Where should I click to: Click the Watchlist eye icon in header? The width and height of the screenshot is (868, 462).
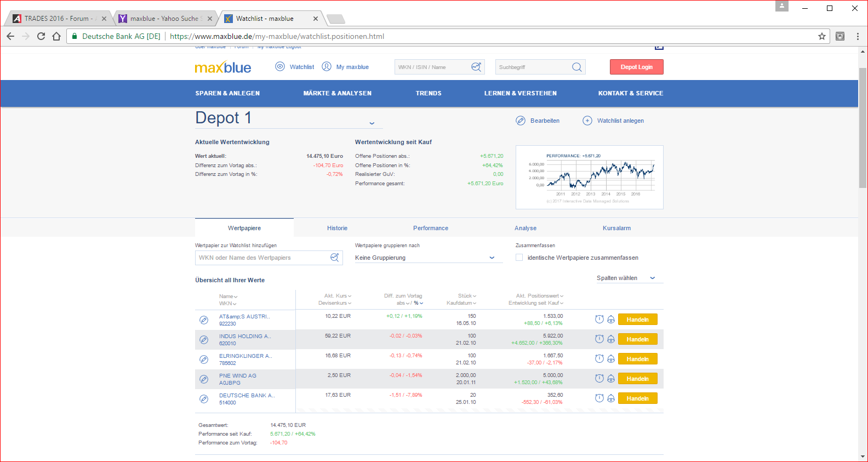[280, 67]
